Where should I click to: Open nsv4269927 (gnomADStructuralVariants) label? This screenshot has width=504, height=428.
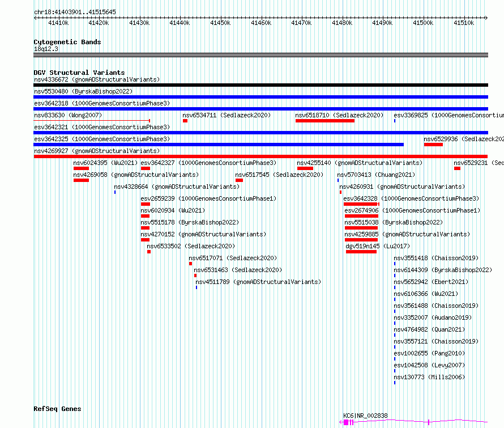tap(97, 151)
